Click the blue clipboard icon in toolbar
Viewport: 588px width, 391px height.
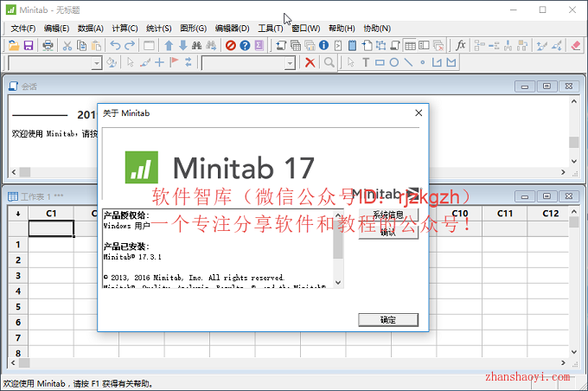click(x=352, y=45)
